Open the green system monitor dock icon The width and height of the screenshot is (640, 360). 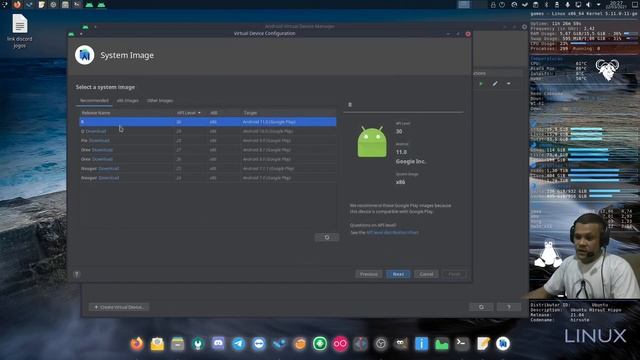pos(442,344)
